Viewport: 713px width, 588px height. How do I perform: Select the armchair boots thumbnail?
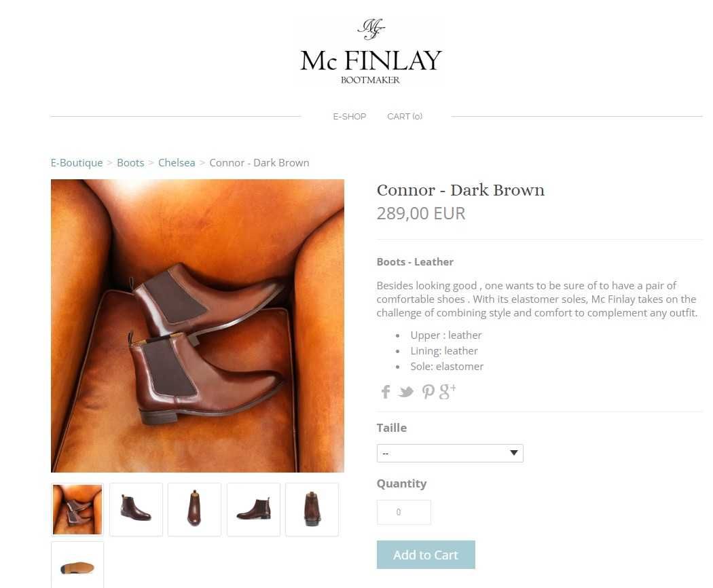point(77,509)
